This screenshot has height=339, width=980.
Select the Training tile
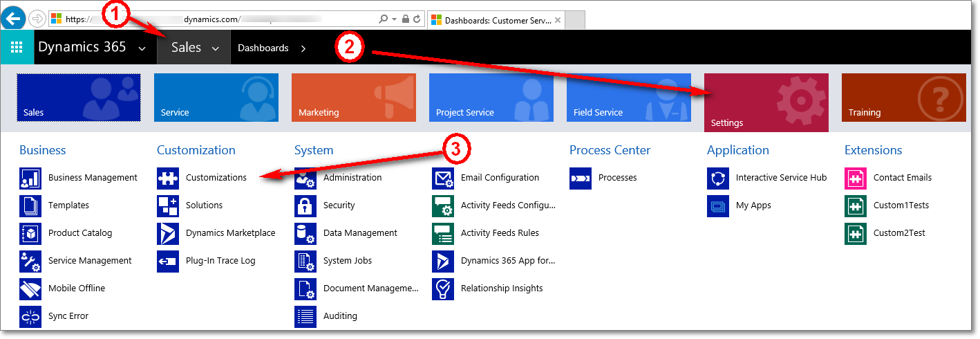tap(904, 98)
